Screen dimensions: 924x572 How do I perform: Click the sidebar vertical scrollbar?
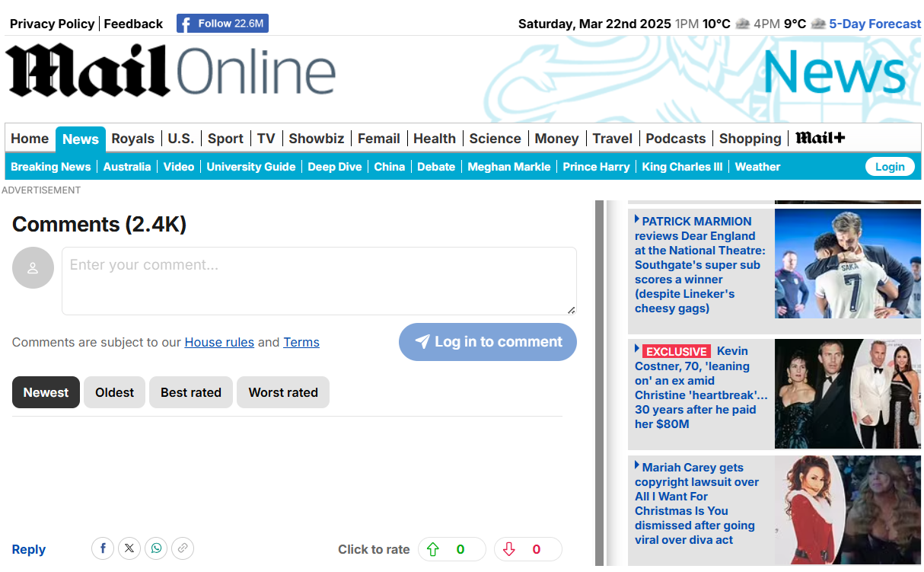click(600, 383)
